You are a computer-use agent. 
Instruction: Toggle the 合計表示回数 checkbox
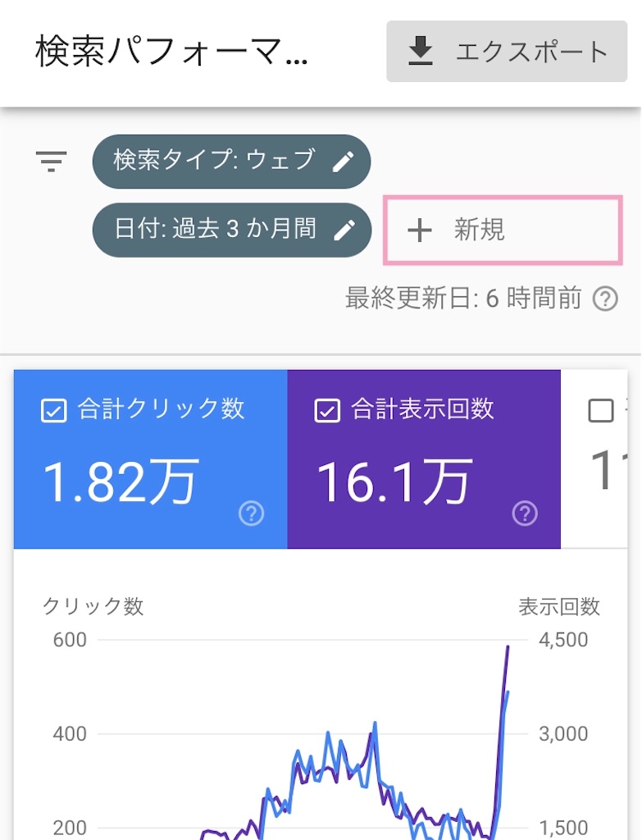click(327, 411)
